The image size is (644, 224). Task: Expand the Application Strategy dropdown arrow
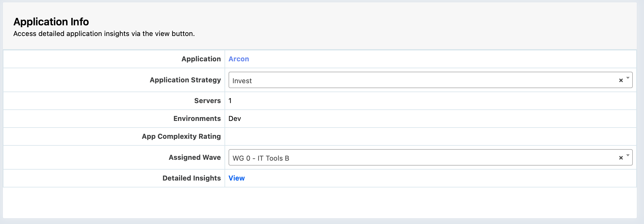628,78
